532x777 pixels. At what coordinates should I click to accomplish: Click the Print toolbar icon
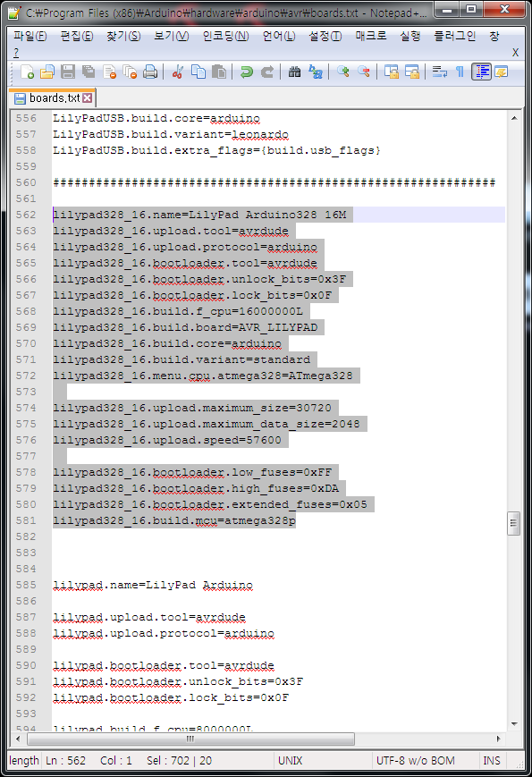click(150, 72)
